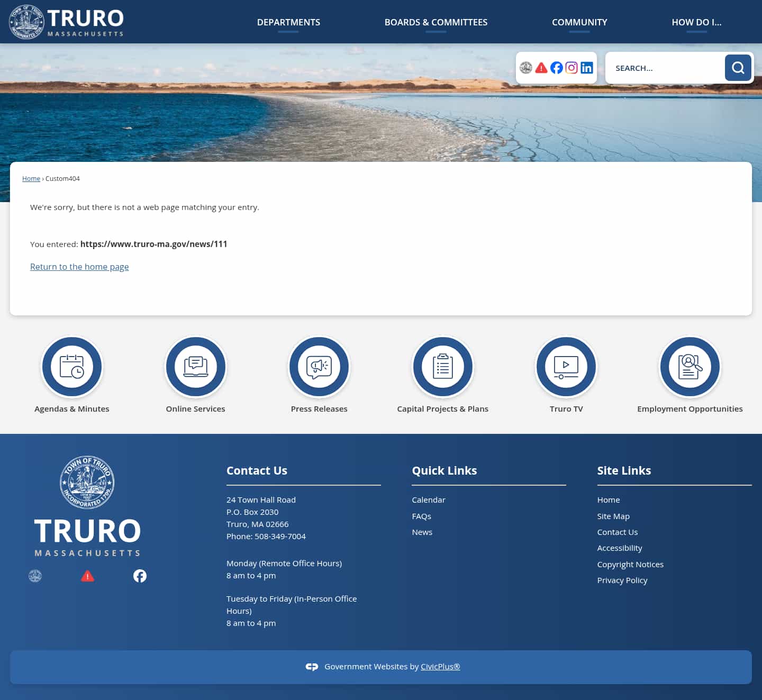Open Capital Projects & Plans clipboard icon
Screen dimensions: 762x700
coord(443,367)
